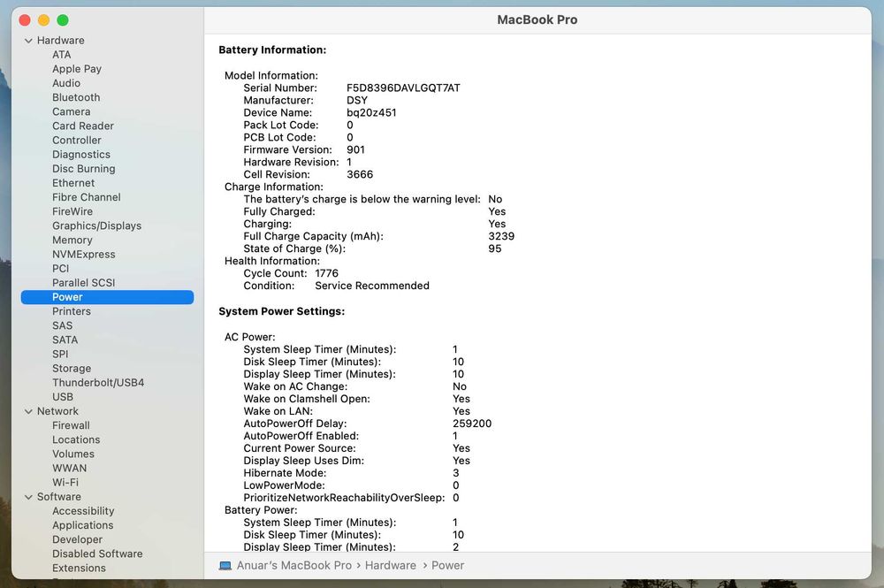Minimize window using yellow button
884x588 pixels.
click(44, 20)
